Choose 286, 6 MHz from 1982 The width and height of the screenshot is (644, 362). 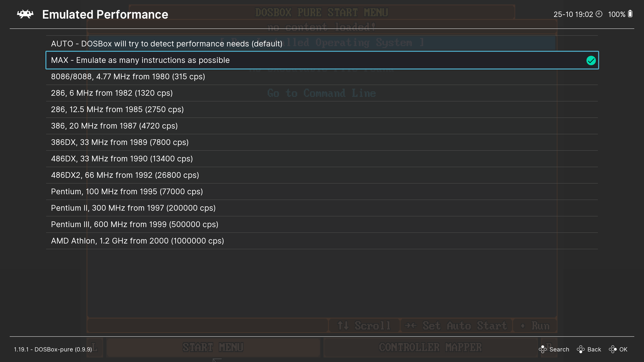pyautogui.click(x=322, y=93)
